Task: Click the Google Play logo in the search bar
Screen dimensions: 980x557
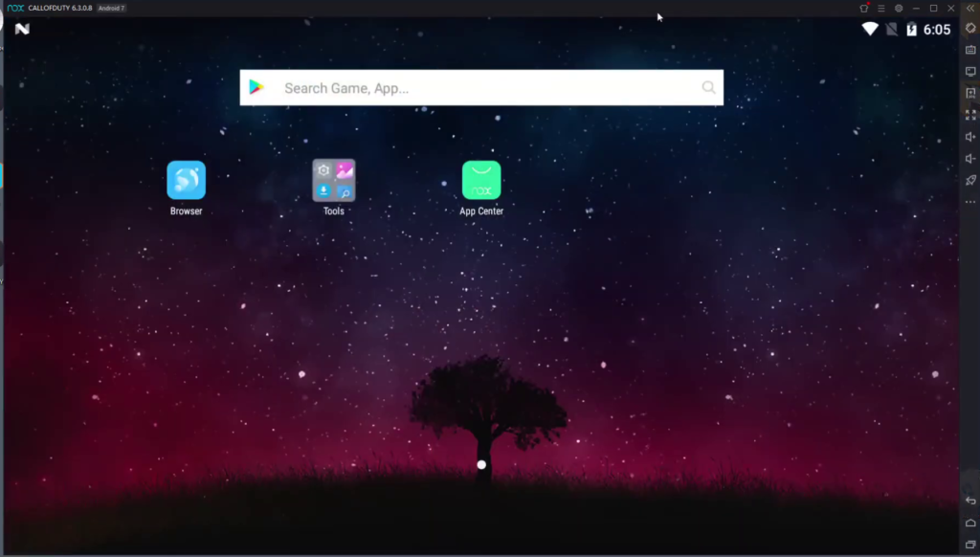Action: [256, 87]
